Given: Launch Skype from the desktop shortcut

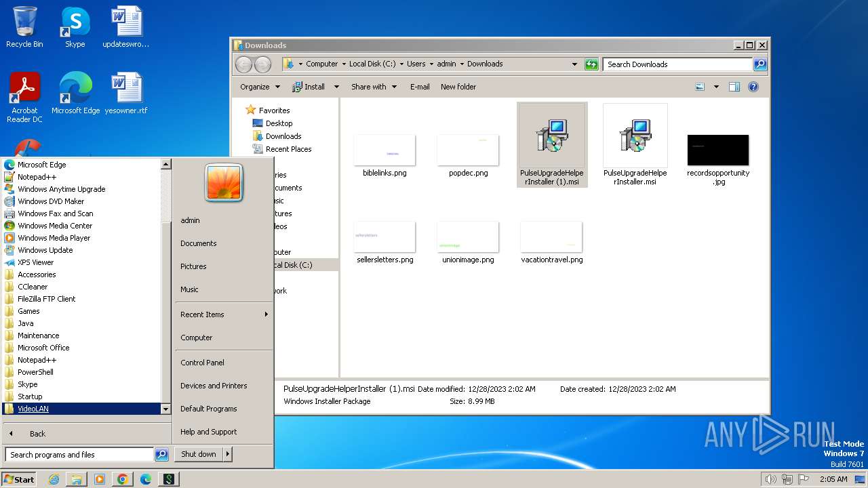Looking at the screenshot, I should (x=75, y=27).
